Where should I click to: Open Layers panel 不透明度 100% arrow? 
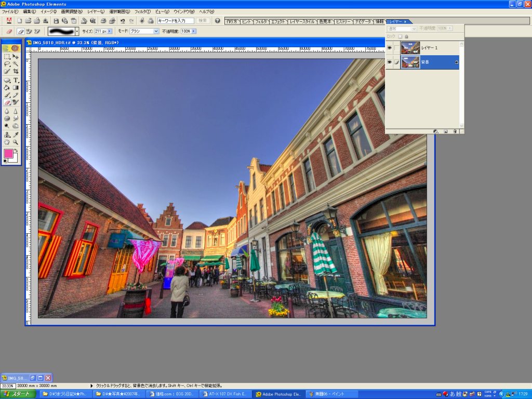[450, 28]
